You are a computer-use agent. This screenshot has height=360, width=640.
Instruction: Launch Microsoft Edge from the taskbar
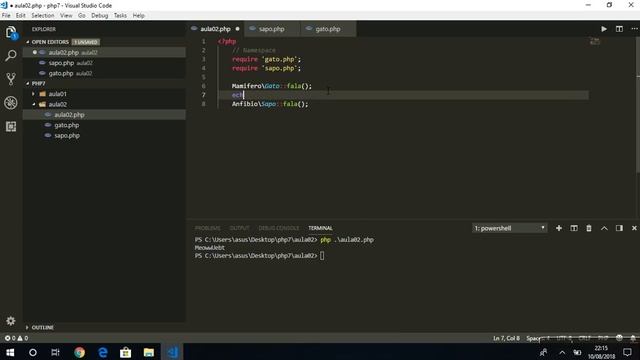102,352
